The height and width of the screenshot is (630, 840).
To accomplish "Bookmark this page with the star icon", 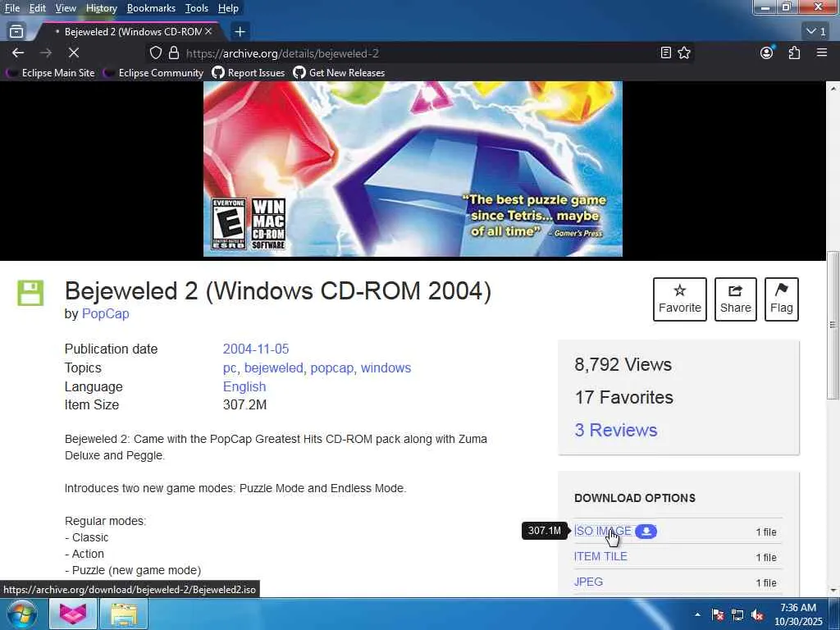I will click(x=684, y=52).
